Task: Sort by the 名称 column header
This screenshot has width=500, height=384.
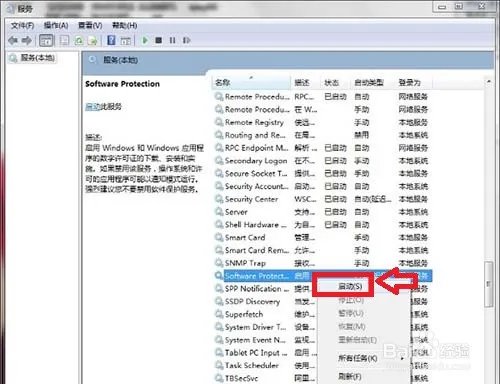Action: pos(251,82)
